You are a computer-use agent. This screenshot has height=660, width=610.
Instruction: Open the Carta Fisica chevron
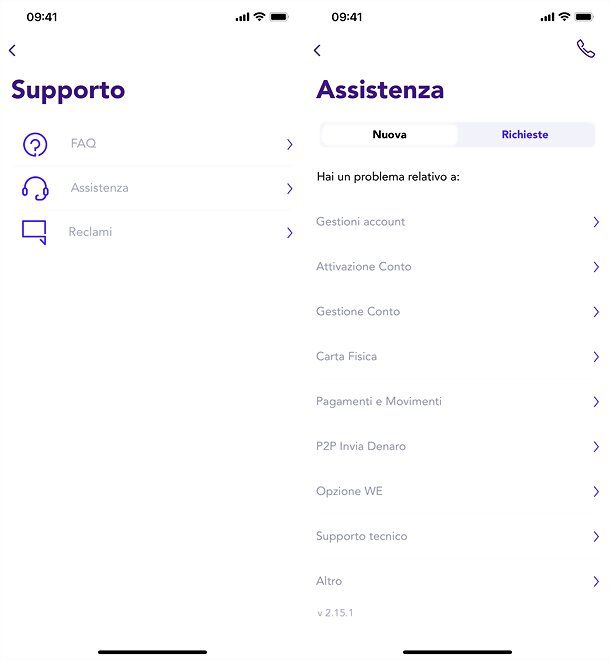(x=595, y=357)
